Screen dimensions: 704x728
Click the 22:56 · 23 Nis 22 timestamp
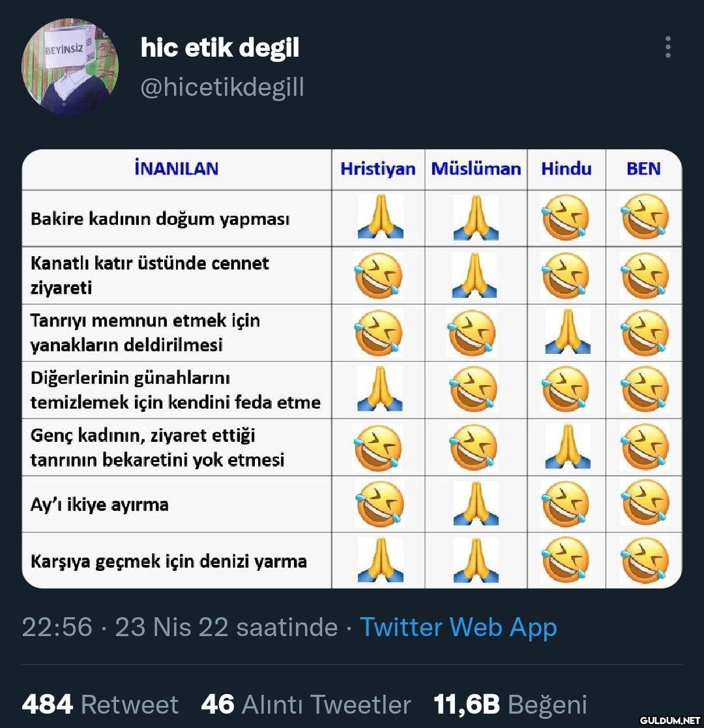(179, 627)
